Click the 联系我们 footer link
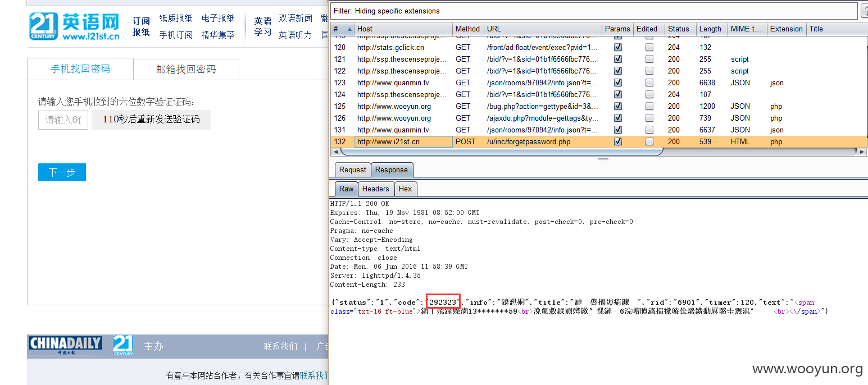The width and height of the screenshot is (868, 385). pyautogui.click(x=280, y=346)
